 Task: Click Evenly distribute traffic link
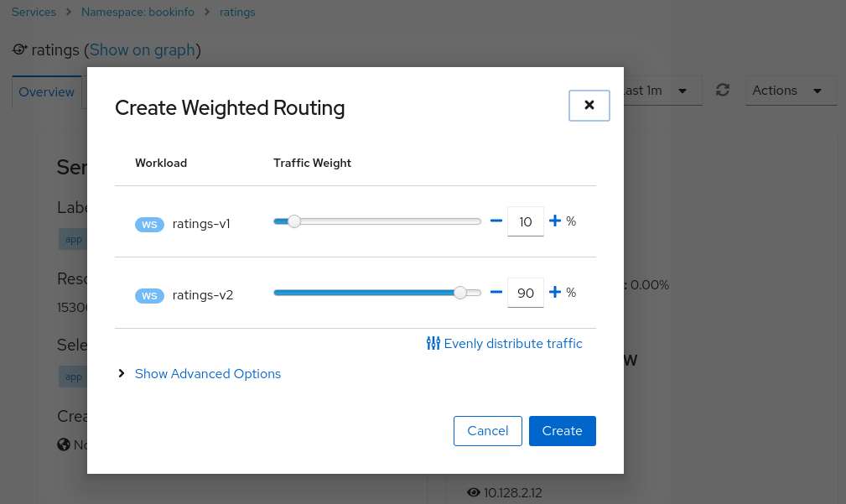[505, 344]
